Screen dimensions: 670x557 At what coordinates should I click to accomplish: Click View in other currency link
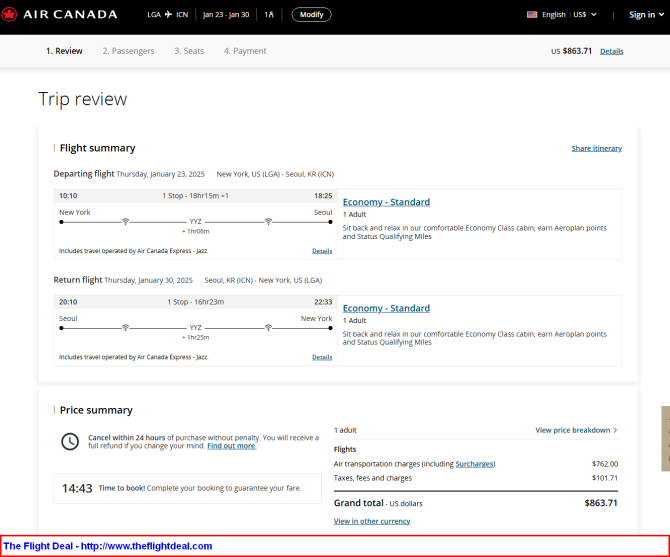tap(372, 521)
